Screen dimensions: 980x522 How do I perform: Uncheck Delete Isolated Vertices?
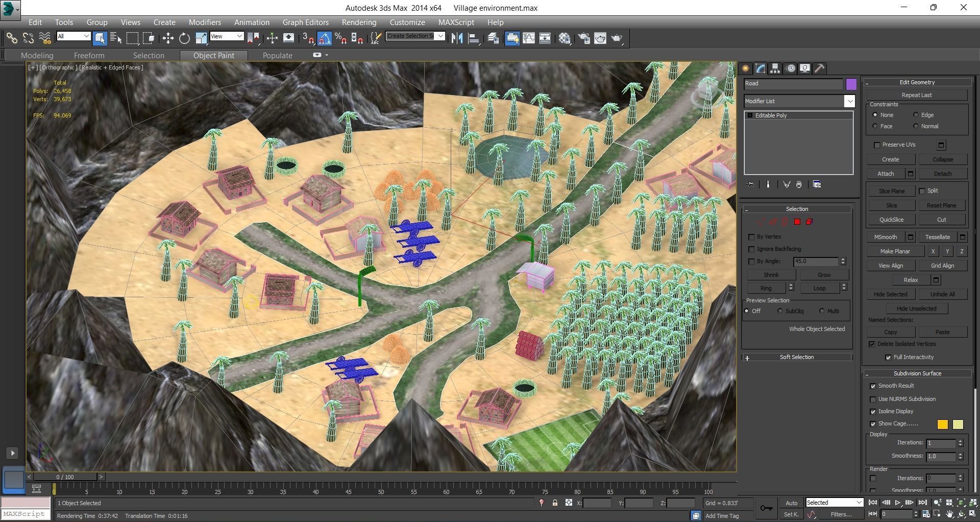click(x=872, y=344)
